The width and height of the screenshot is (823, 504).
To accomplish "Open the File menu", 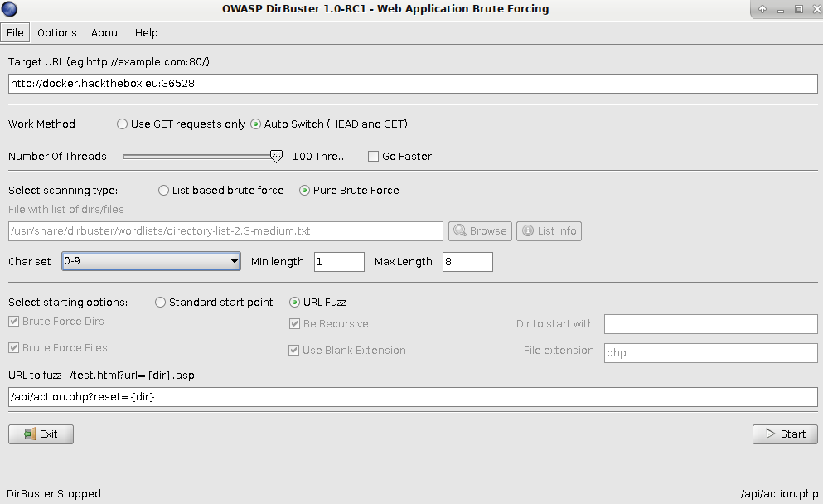I will point(15,33).
